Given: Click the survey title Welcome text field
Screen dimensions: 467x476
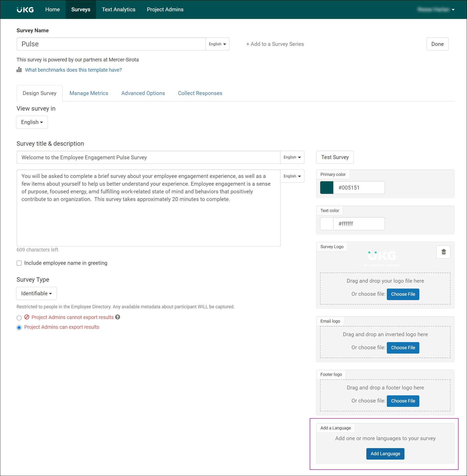Looking at the screenshot, I should [149, 157].
